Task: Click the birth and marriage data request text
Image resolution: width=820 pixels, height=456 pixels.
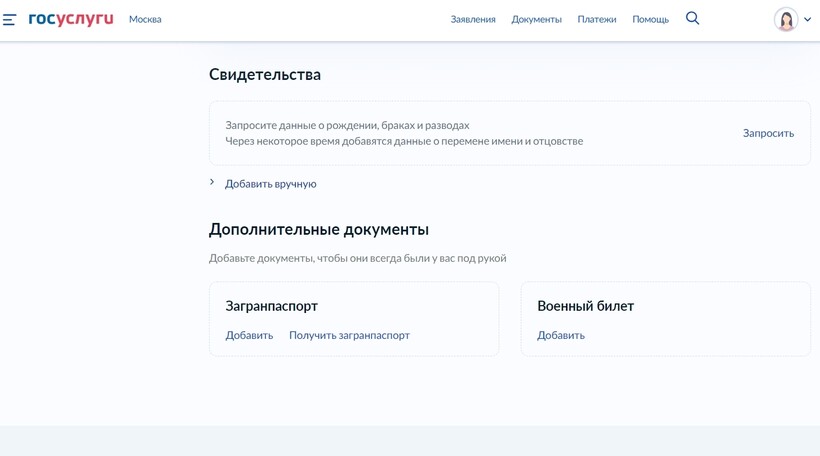Action: pos(347,125)
